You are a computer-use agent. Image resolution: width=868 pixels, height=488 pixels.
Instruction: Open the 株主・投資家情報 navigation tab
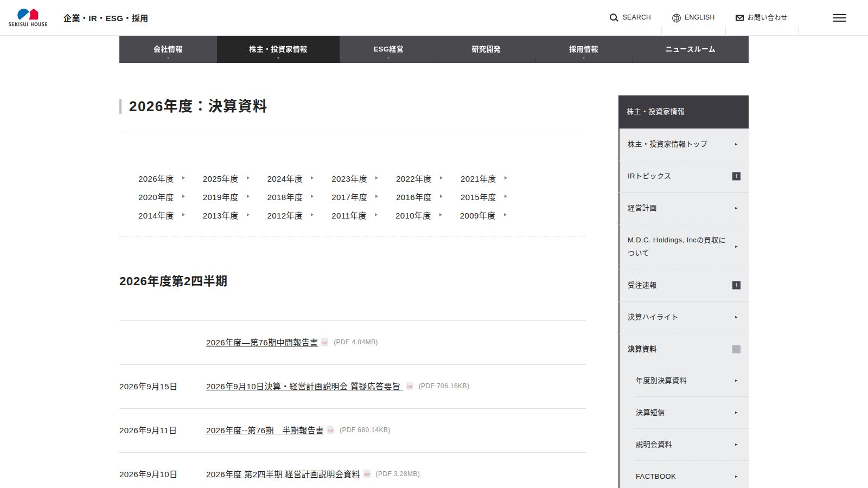278,49
